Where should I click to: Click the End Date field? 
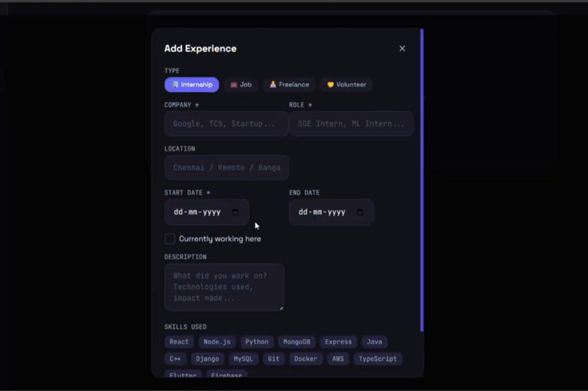pos(331,212)
